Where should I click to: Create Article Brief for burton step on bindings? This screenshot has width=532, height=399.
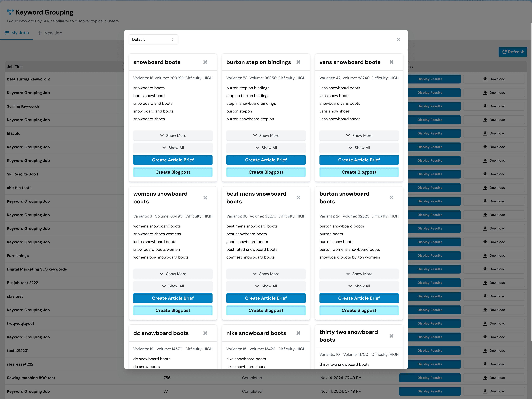pyautogui.click(x=266, y=160)
